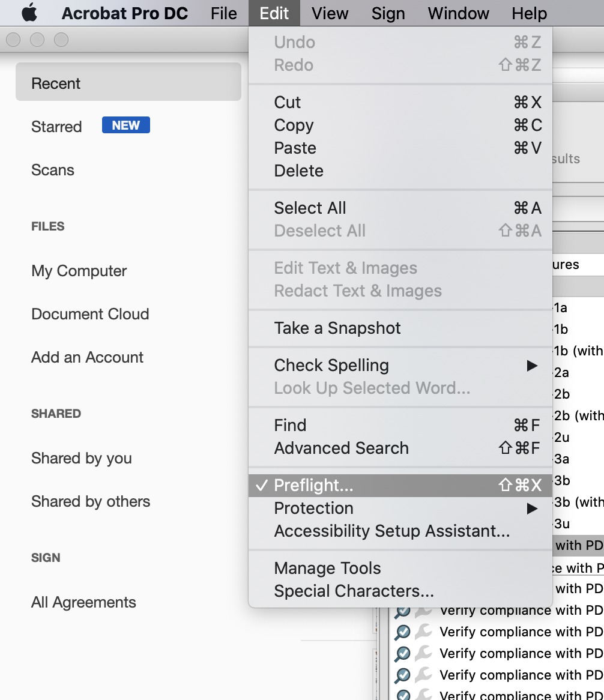The height and width of the screenshot is (700, 604).
Task: Open the Acrobat Pro DC application menu
Action: coord(124,13)
